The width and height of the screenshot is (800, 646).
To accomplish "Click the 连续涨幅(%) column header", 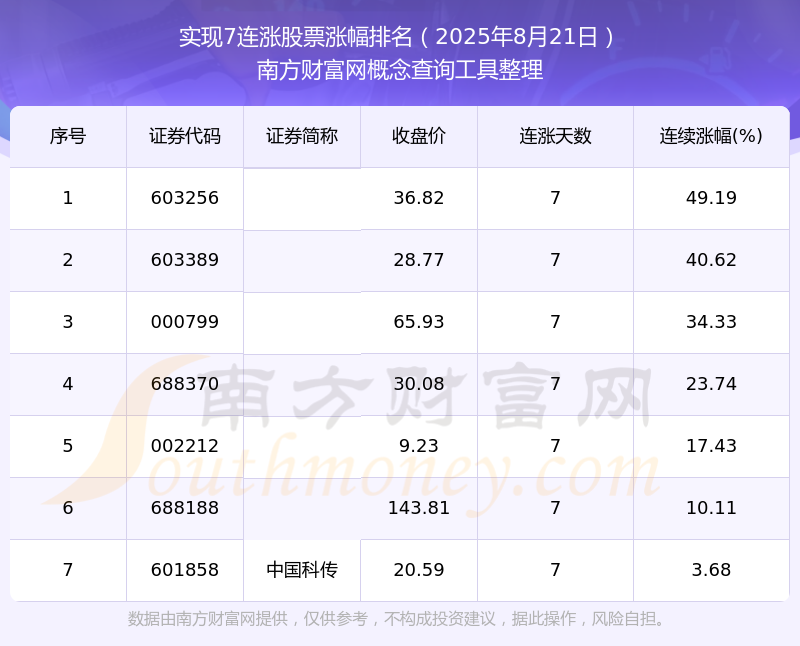I will point(711,136).
